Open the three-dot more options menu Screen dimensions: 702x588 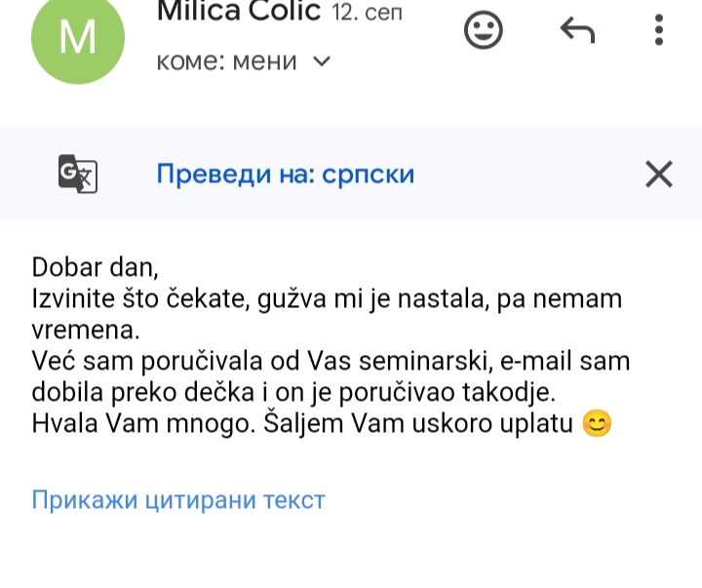tap(660, 30)
